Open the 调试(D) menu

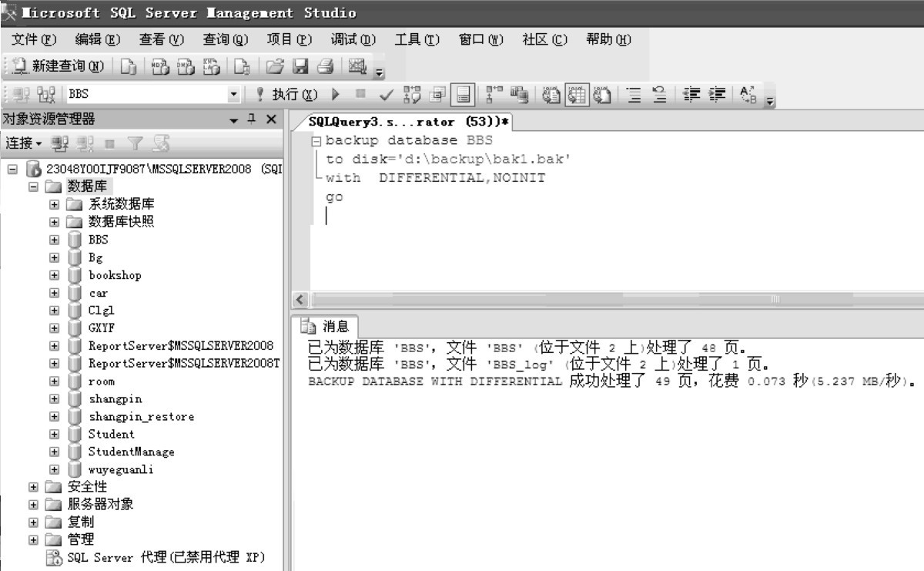point(353,40)
